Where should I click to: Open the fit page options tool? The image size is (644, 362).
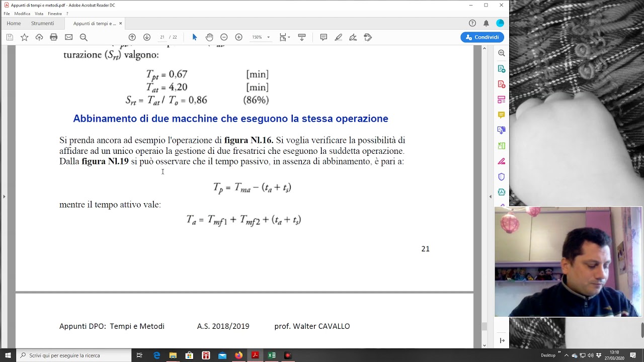[x=284, y=37]
